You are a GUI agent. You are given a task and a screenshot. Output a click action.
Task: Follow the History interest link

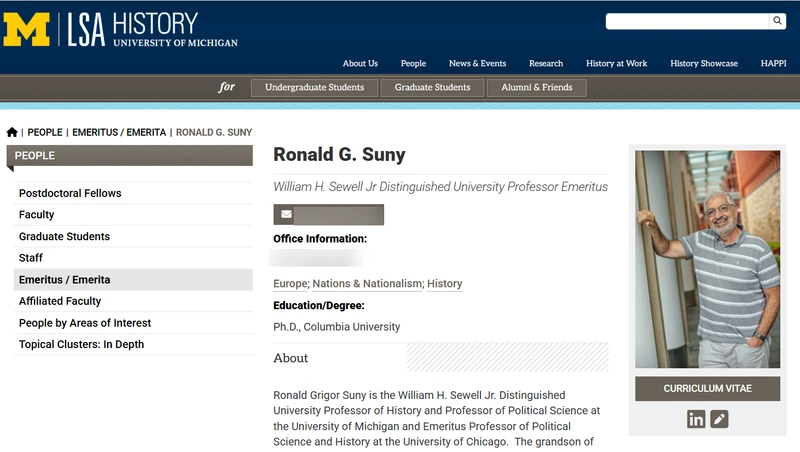click(x=444, y=284)
